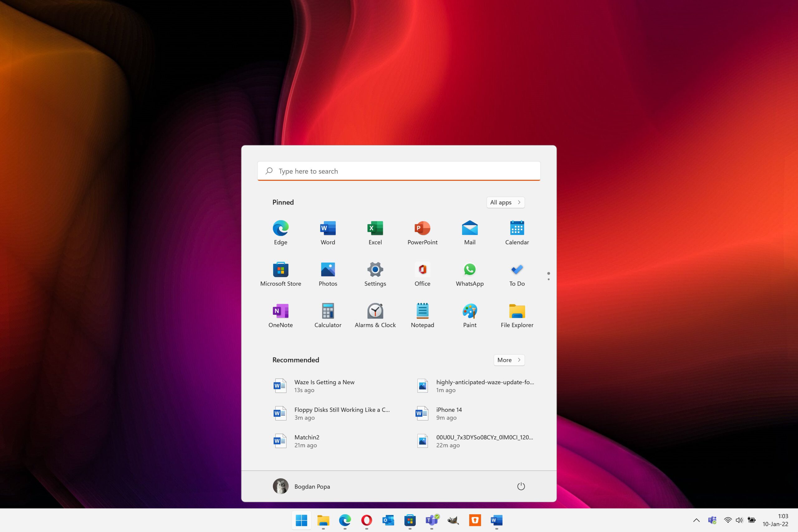Open the Calendar pinned app
The image size is (798, 532).
tap(517, 233)
